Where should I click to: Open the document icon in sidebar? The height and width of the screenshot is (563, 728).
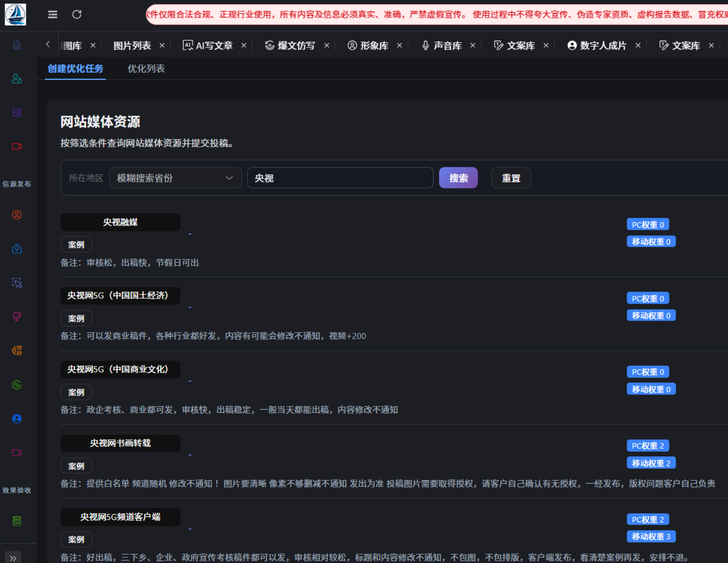coord(17,45)
